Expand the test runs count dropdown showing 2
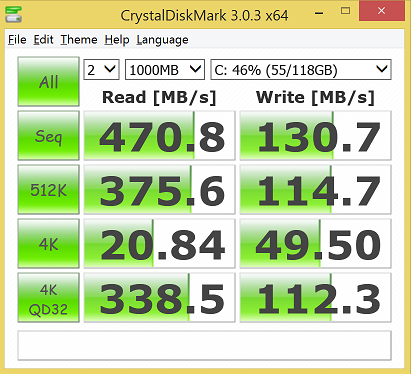The image size is (412, 374). pyautogui.click(x=101, y=70)
